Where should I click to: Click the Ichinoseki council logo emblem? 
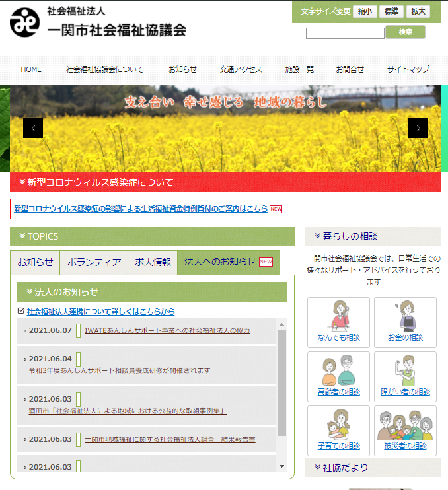pyautogui.click(x=24, y=22)
